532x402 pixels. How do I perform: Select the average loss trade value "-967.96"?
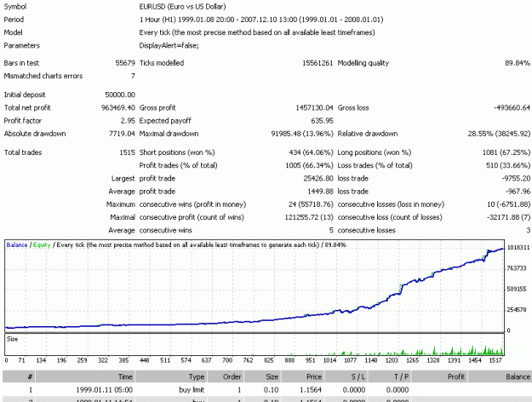pos(518,191)
